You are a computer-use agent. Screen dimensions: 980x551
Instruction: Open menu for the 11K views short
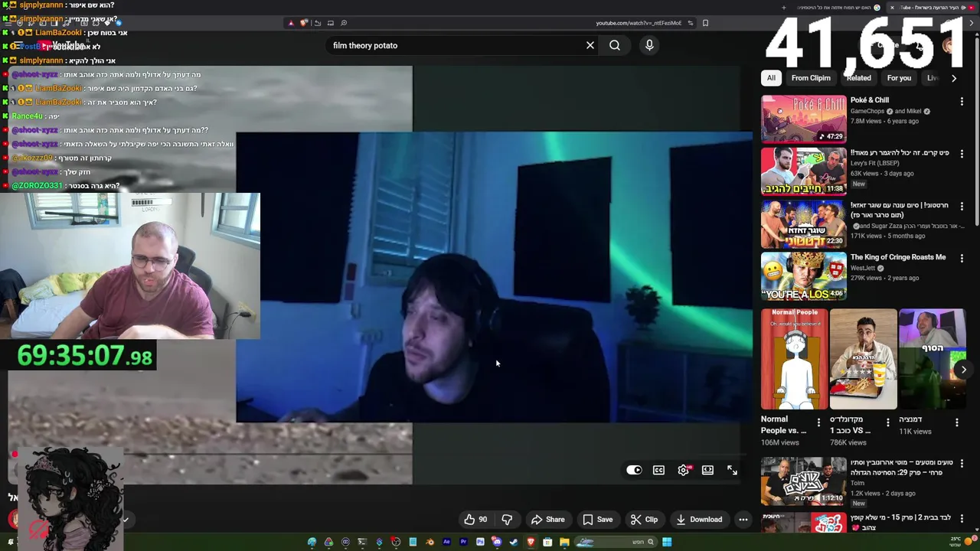(x=956, y=422)
